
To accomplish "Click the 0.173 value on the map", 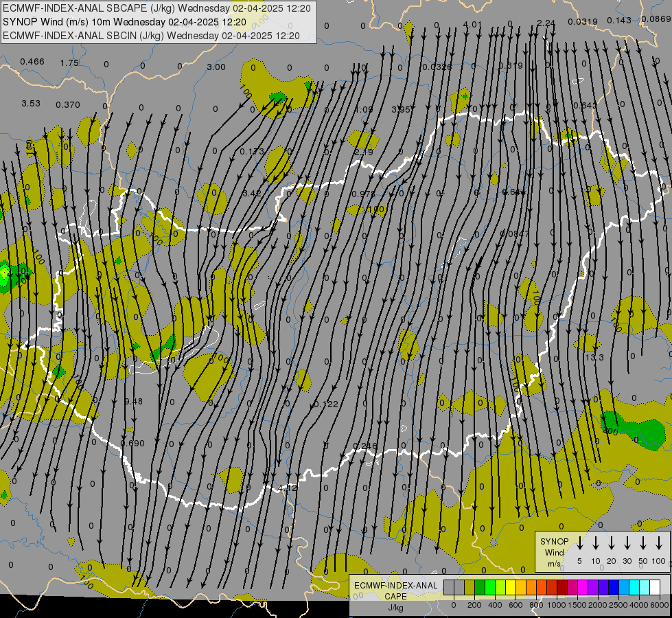I will 252,151.
